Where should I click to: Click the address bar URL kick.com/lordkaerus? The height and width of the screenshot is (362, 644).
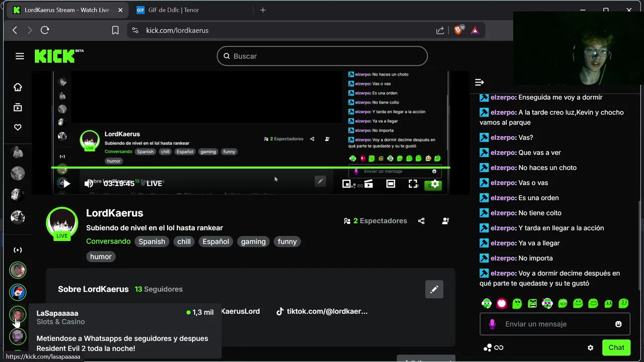pyautogui.click(x=177, y=31)
